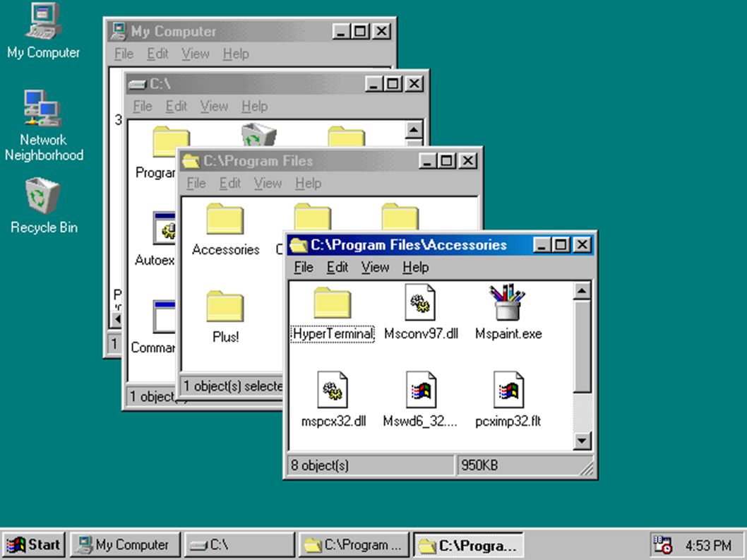Click the My Computer desktop icon

(43, 21)
